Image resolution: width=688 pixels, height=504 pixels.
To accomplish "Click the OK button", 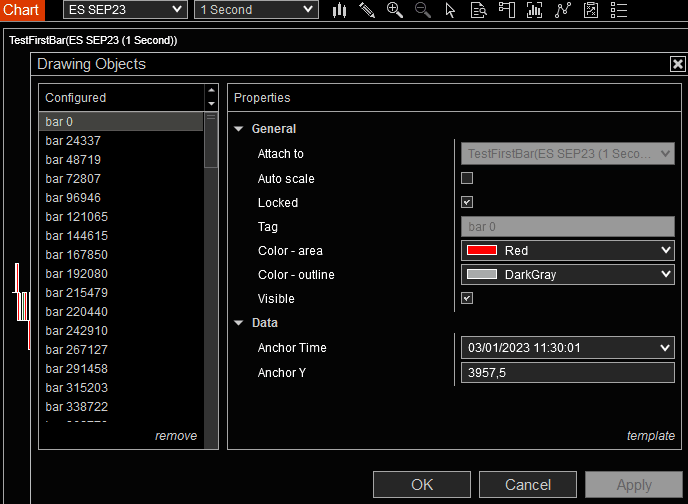I will pyautogui.click(x=422, y=485).
